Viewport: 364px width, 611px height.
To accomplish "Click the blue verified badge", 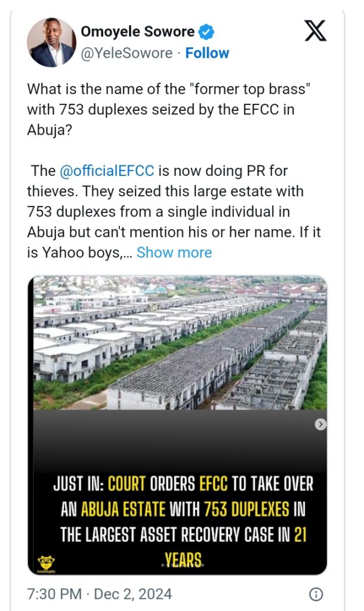I will pyautogui.click(x=208, y=32).
